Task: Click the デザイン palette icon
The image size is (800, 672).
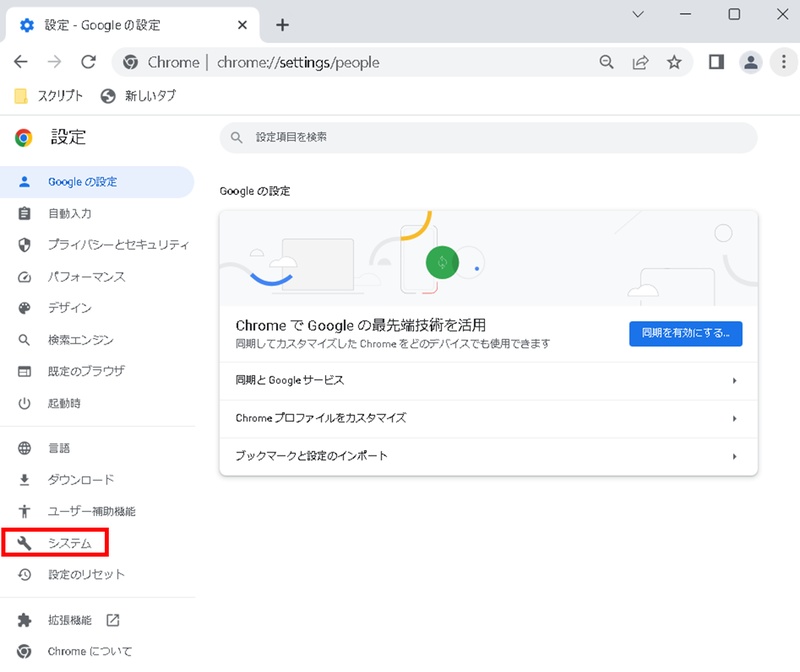Action: pyautogui.click(x=22, y=308)
